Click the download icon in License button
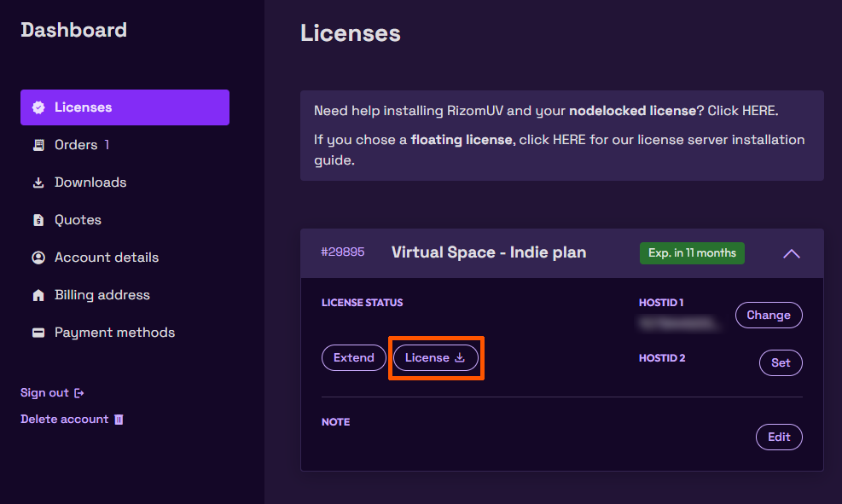The image size is (842, 504). 460,357
